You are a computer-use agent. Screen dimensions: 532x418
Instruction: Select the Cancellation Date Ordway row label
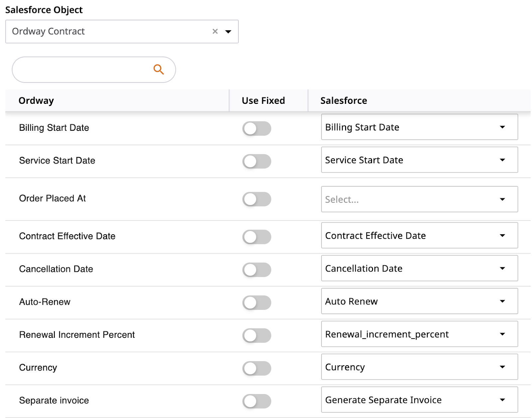[x=56, y=269]
